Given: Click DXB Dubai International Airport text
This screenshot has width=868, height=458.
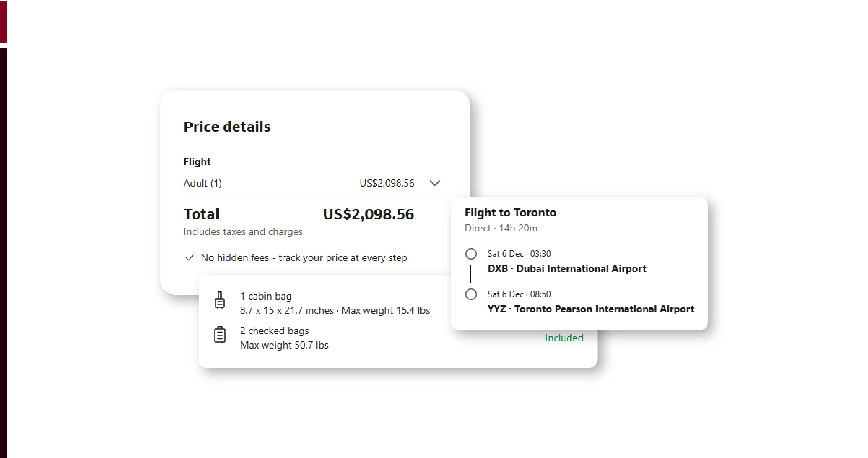Looking at the screenshot, I should [x=567, y=269].
